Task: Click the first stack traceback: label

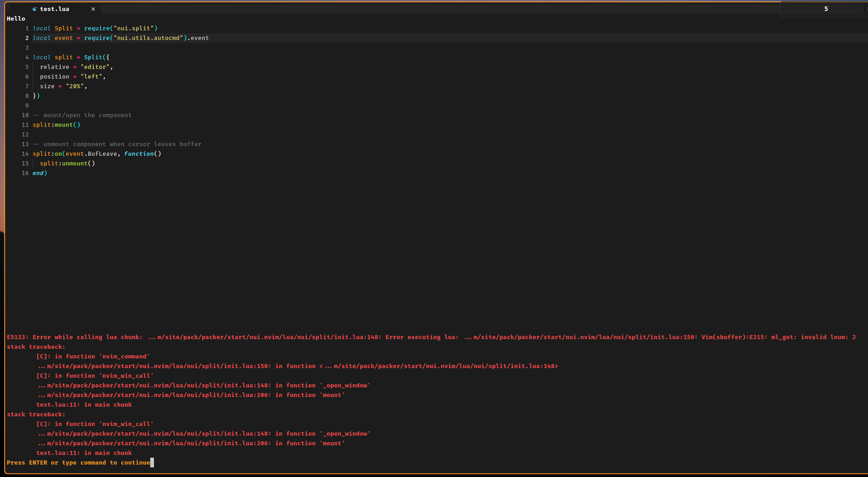Action: point(36,346)
